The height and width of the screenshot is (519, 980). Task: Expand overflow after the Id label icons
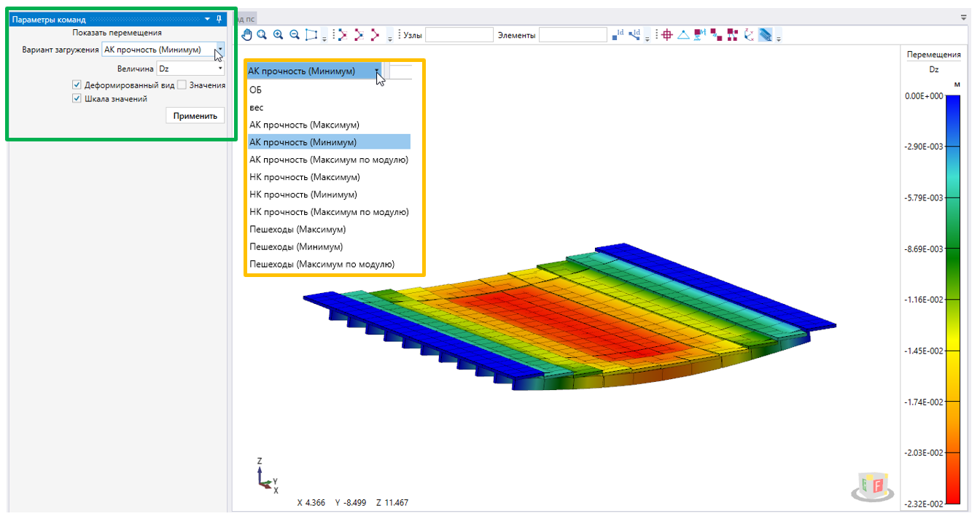[x=649, y=37]
